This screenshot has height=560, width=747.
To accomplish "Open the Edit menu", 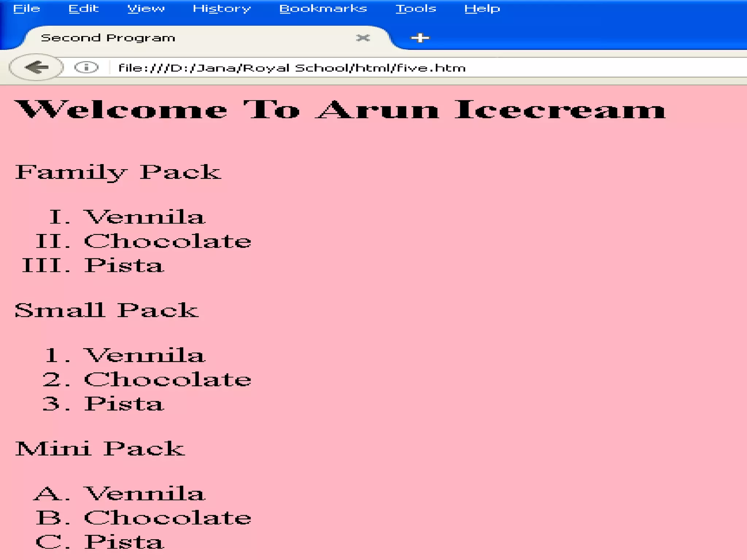I will point(84,9).
